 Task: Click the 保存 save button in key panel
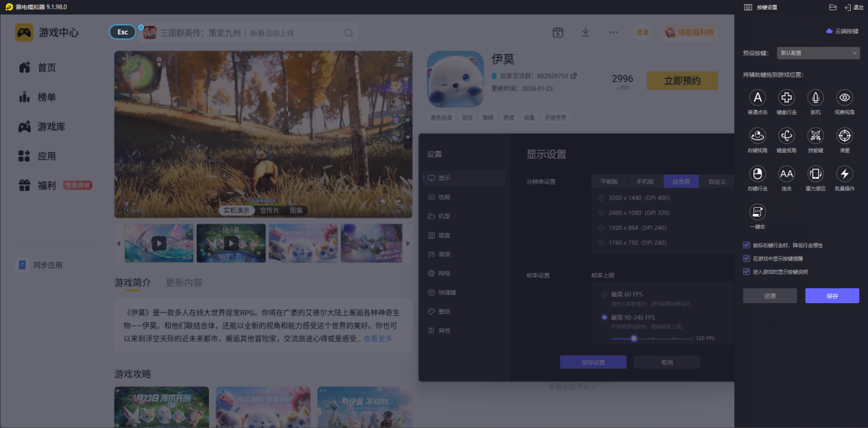click(x=832, y=296)
